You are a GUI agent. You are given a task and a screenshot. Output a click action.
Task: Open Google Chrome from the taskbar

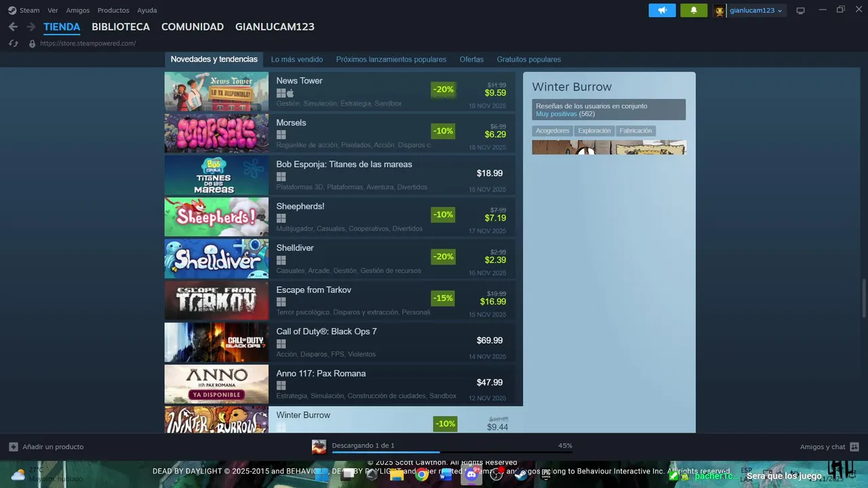click(x=422, y=474)
